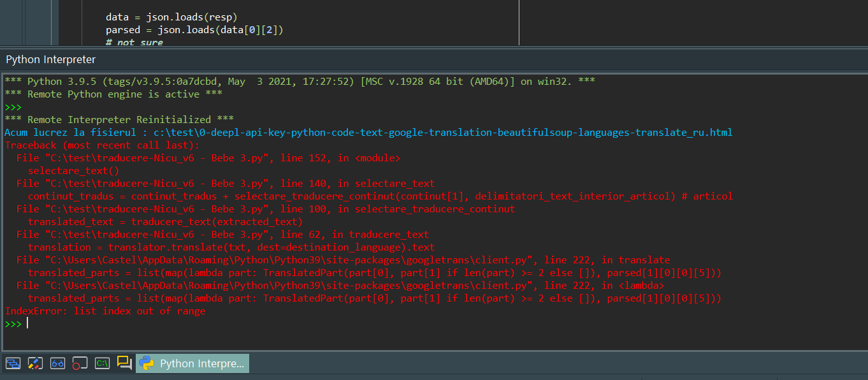The height and width of the screenshot is (380, 868).
Task: Click the code line parsed = json.loads(data[0][2])
Action: pos(191,29)
